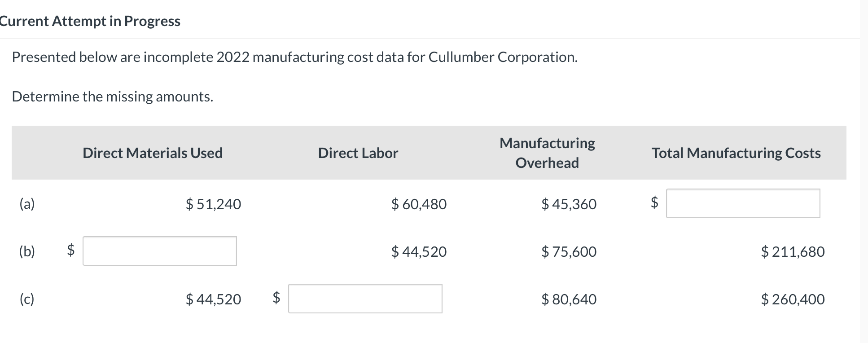Click the Manufacturing Overhead column header
Viewport: 868px width, 343px height.
pyautogui.click(x=547, y=153)
